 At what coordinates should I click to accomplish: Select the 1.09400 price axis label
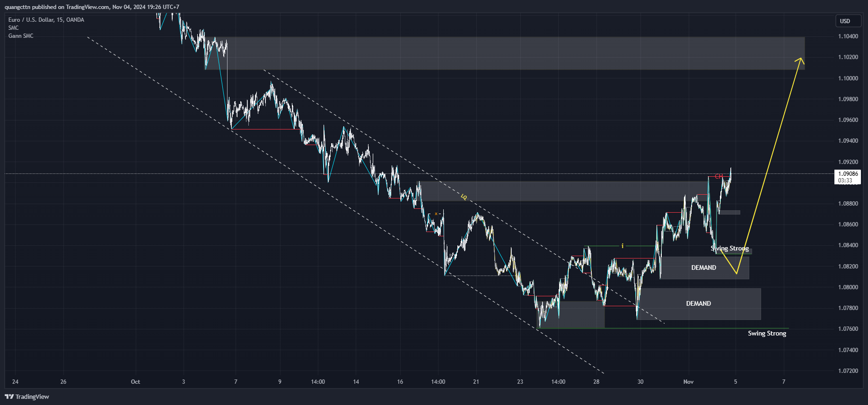click(x=848, y=141)
